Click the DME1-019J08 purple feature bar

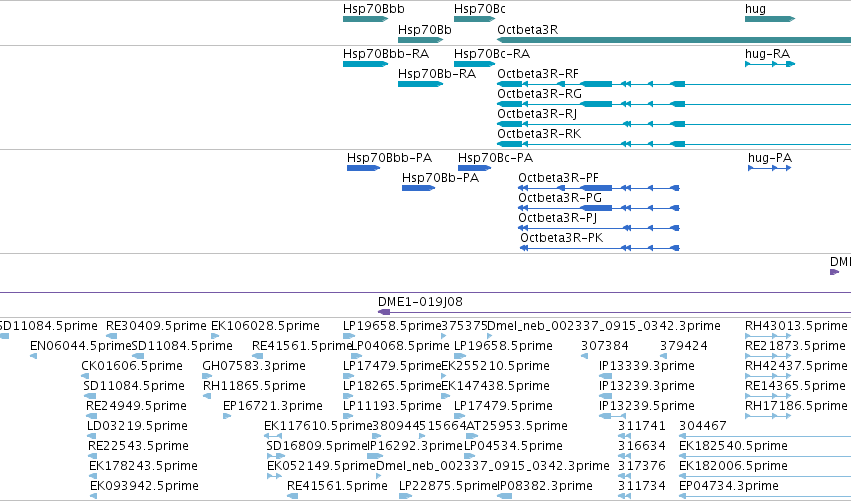click(x=614, y=312)
